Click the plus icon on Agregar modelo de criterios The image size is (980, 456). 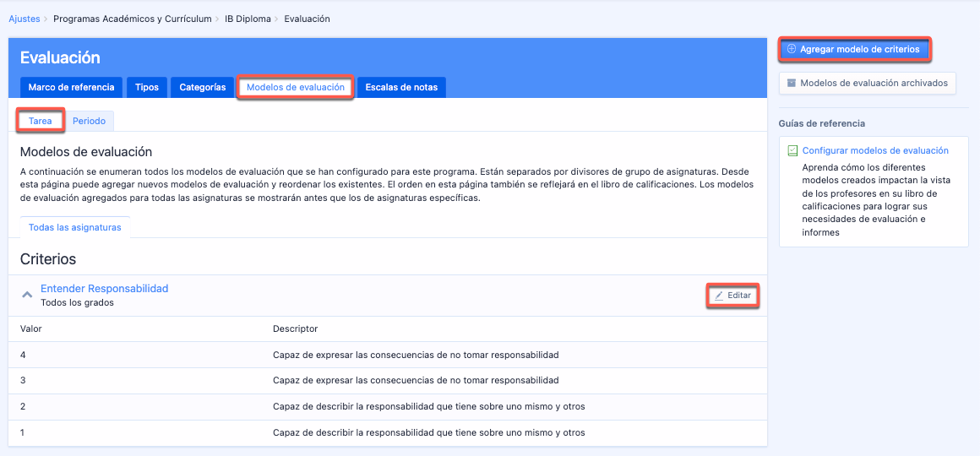click(x=792, y=50)
